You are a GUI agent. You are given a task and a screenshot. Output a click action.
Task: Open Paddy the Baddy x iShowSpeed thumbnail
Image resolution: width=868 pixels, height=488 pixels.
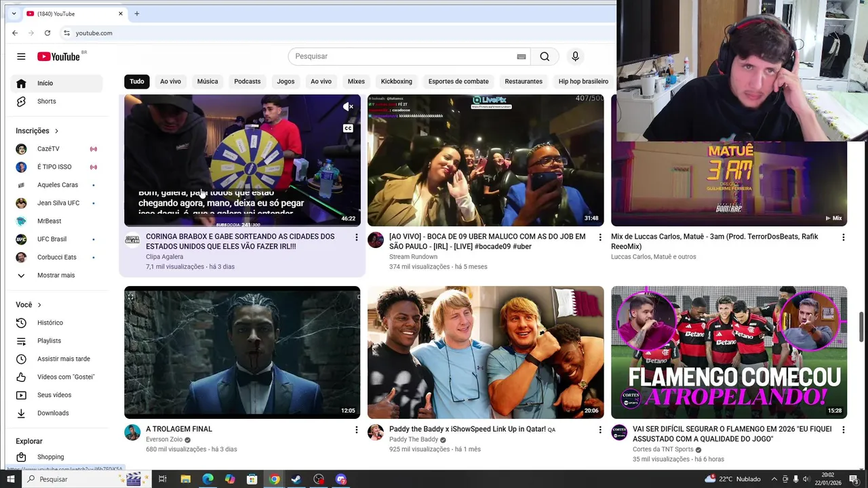click(486, 352)
